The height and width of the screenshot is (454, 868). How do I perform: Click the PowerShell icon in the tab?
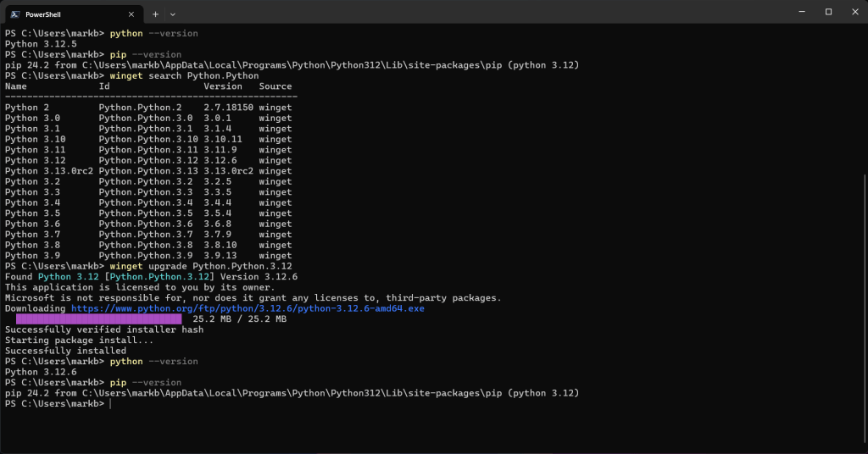[x=15, y=14]
